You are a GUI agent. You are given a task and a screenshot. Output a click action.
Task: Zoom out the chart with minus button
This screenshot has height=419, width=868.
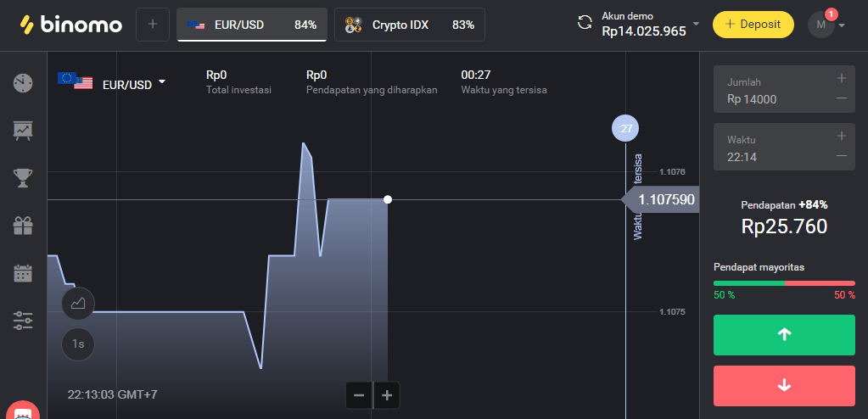click(359, 395)
